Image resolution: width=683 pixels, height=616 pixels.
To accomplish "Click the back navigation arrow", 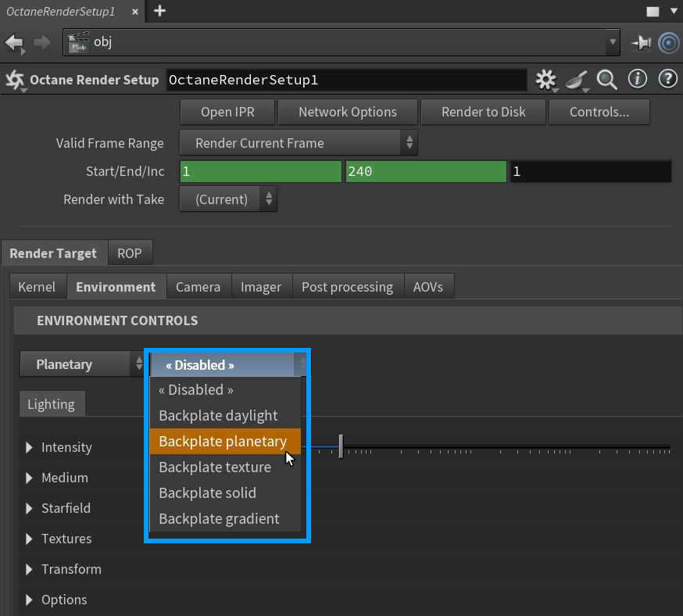I will pyautogui.click(x=15, y=42).
